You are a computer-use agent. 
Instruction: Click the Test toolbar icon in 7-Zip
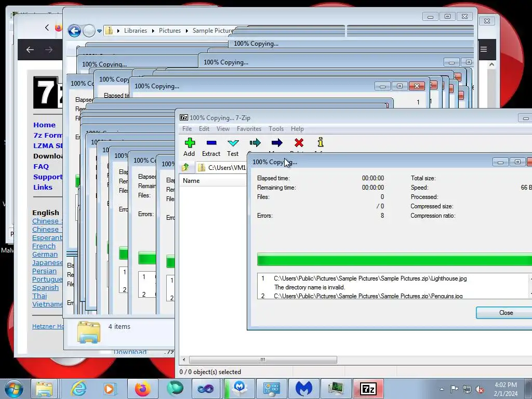(233, 143)
